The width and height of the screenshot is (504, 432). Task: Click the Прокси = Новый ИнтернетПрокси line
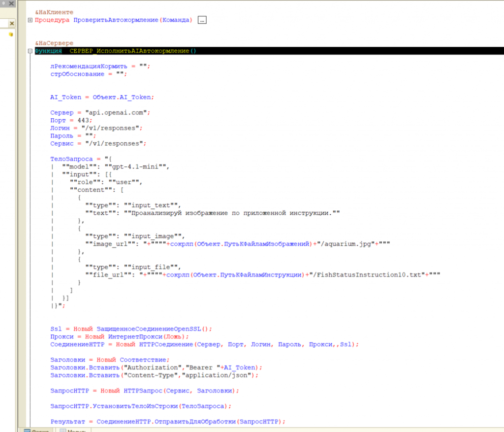[x=119, y=336]
